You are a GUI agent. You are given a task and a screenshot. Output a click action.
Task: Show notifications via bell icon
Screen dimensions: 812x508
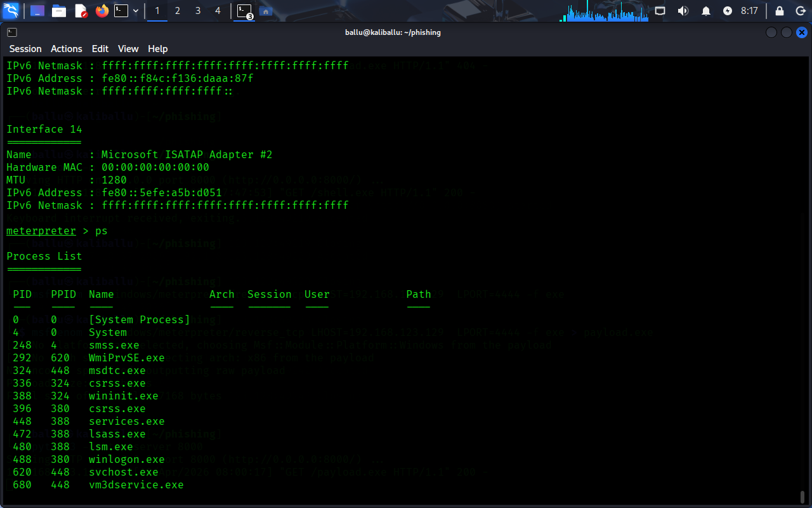[x=706, y=11]
